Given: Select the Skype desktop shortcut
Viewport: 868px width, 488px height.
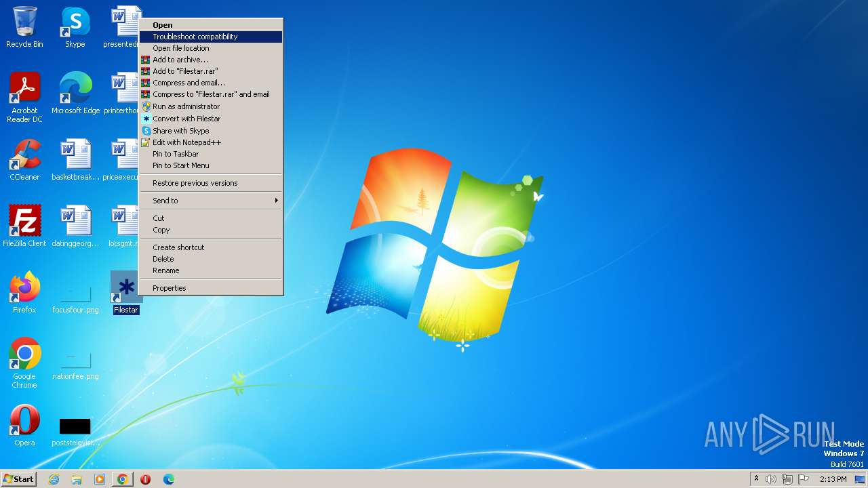Looking at the screenshot, I should point(75,27).
